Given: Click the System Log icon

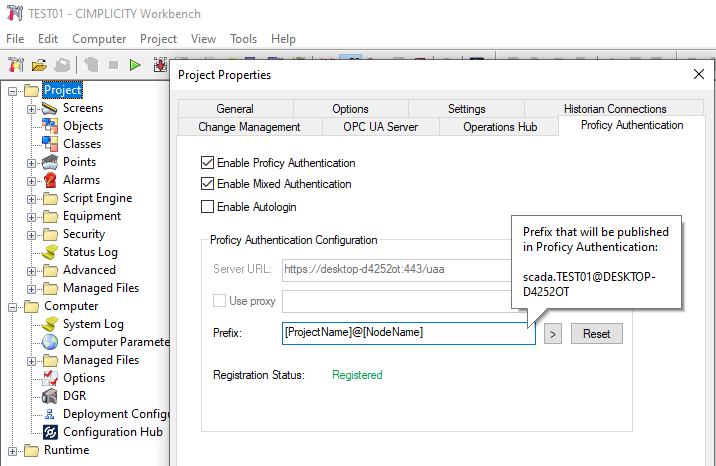Looking at the screenshot, I should (x=50, y=324).
